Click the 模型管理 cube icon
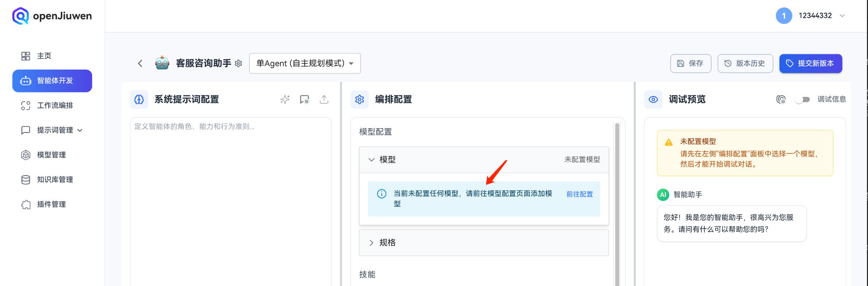Screen dimensions: 868x286 pos(26,155)
